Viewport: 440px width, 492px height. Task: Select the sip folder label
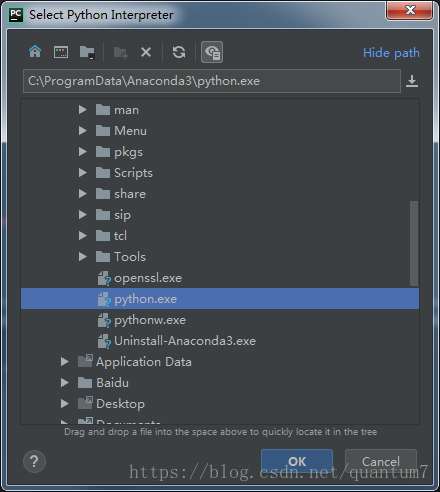tap(122, 215)
